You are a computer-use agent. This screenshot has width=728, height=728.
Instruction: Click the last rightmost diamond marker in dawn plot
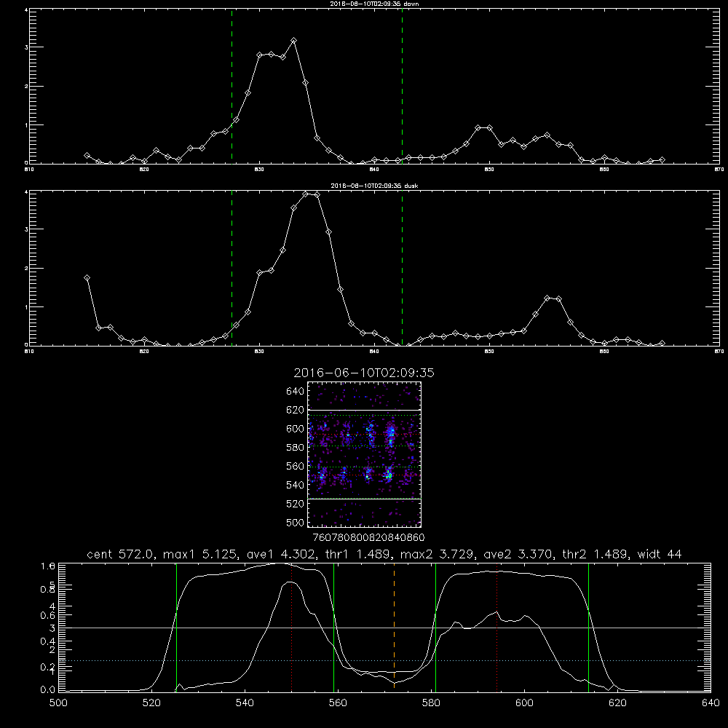tap(662, 159)
